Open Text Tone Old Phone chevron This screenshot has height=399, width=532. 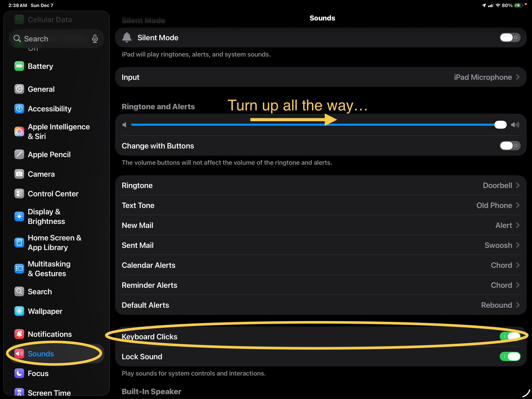coord(518,205)
